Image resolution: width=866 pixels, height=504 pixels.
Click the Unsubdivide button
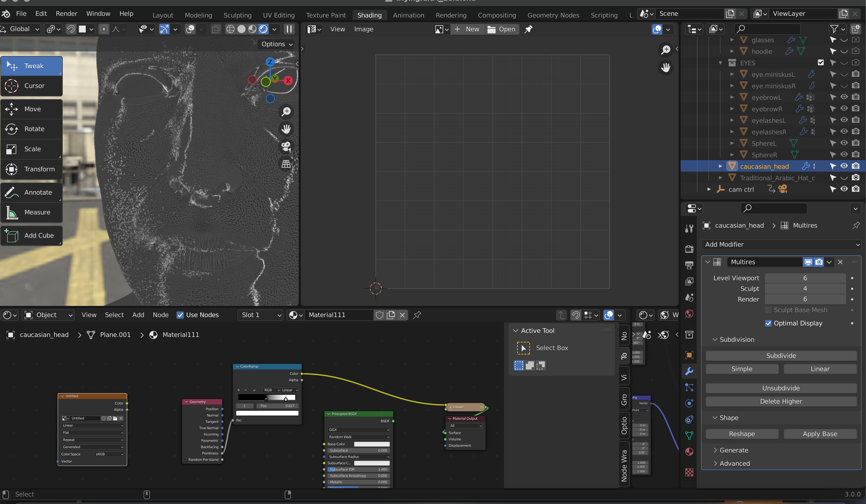[x=781, y=388]
